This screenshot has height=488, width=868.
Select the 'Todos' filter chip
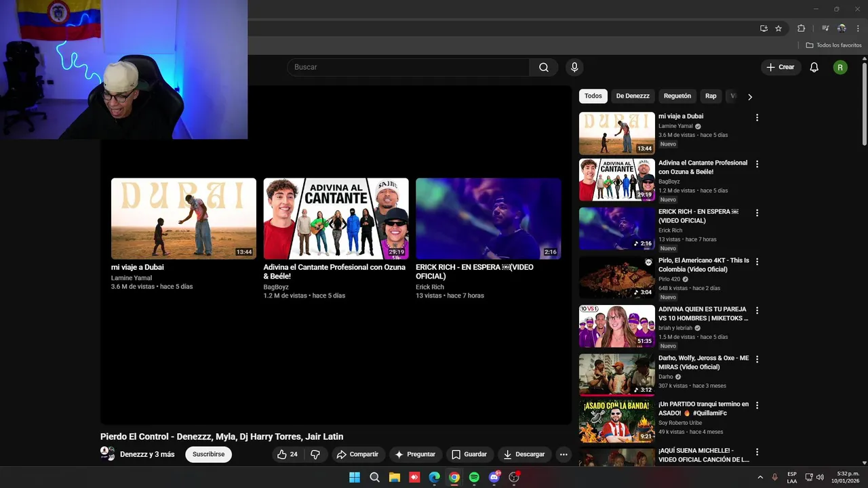pos(593,96)
